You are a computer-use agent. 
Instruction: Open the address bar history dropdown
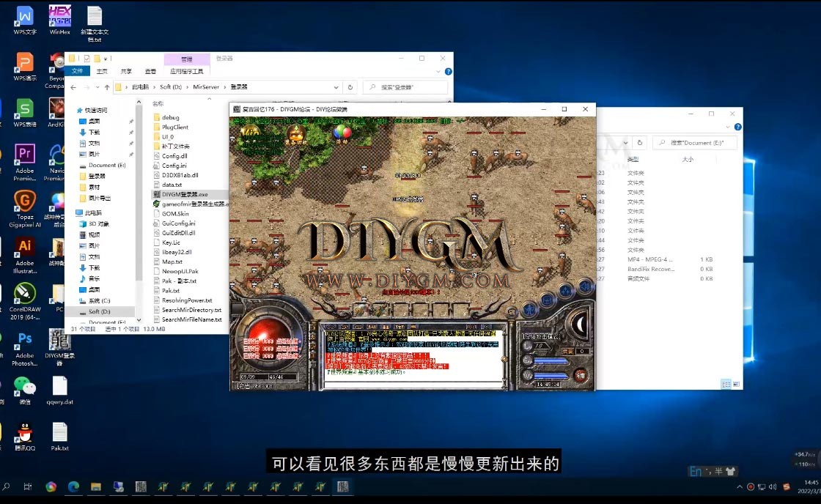(x=336, y=87)
